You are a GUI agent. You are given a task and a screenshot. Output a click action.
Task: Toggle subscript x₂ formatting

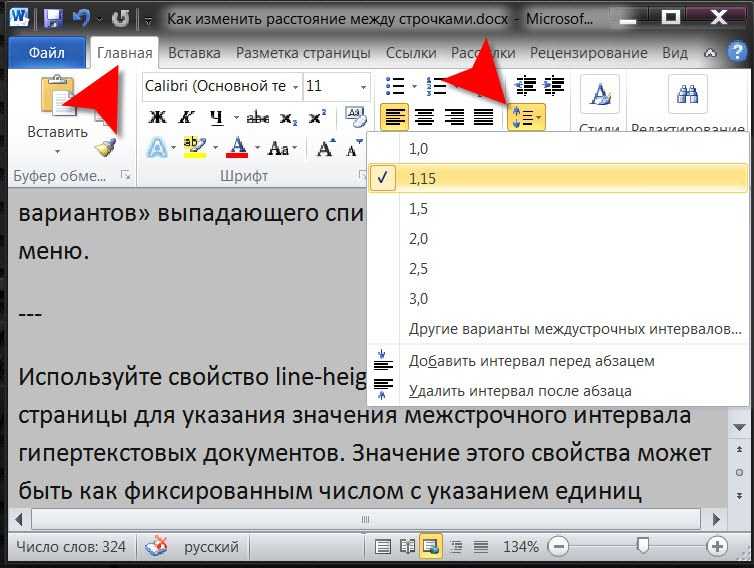pyautogui.click(x=289, y=117)
